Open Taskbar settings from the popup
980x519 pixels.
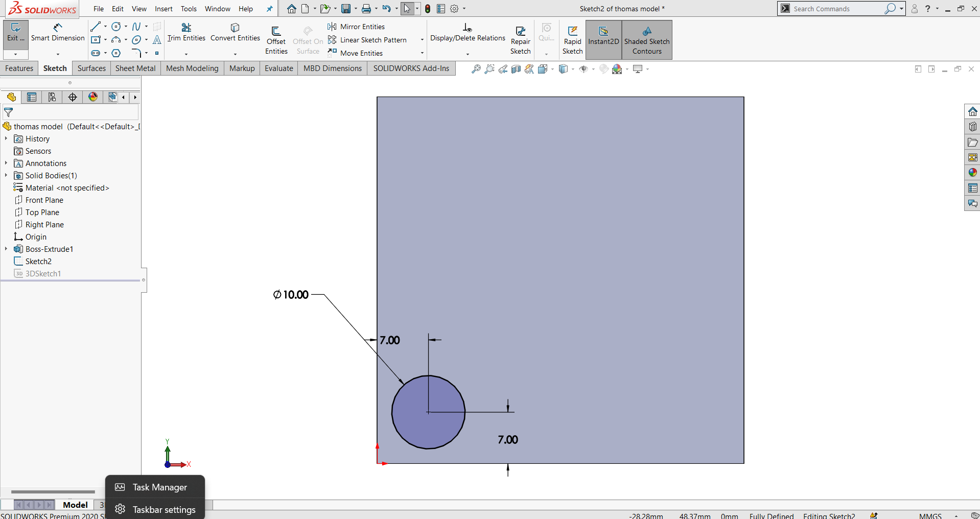point(155,509)
